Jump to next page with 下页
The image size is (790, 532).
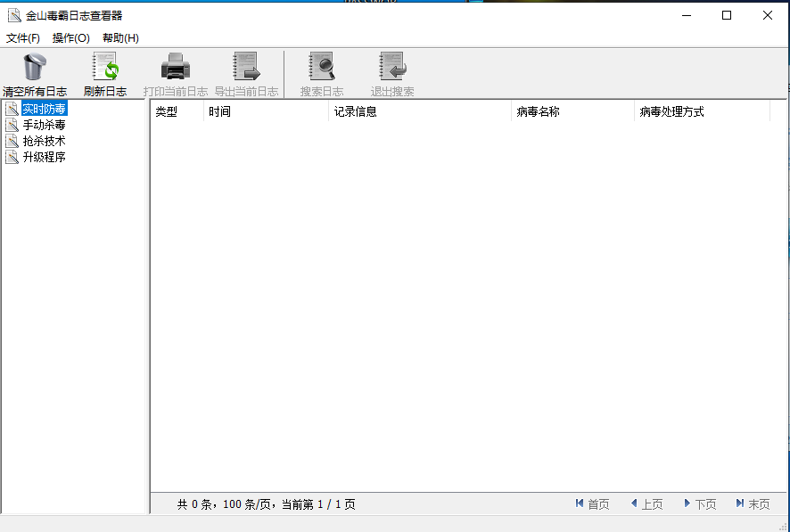point(700,504)
